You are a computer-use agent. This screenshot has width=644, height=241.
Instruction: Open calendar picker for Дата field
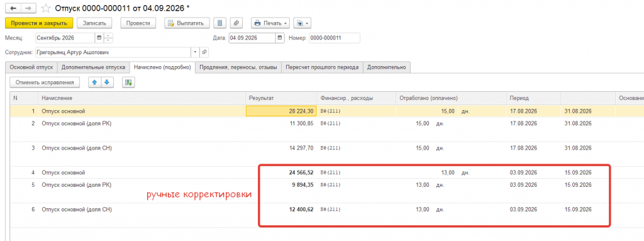point(280,38)
